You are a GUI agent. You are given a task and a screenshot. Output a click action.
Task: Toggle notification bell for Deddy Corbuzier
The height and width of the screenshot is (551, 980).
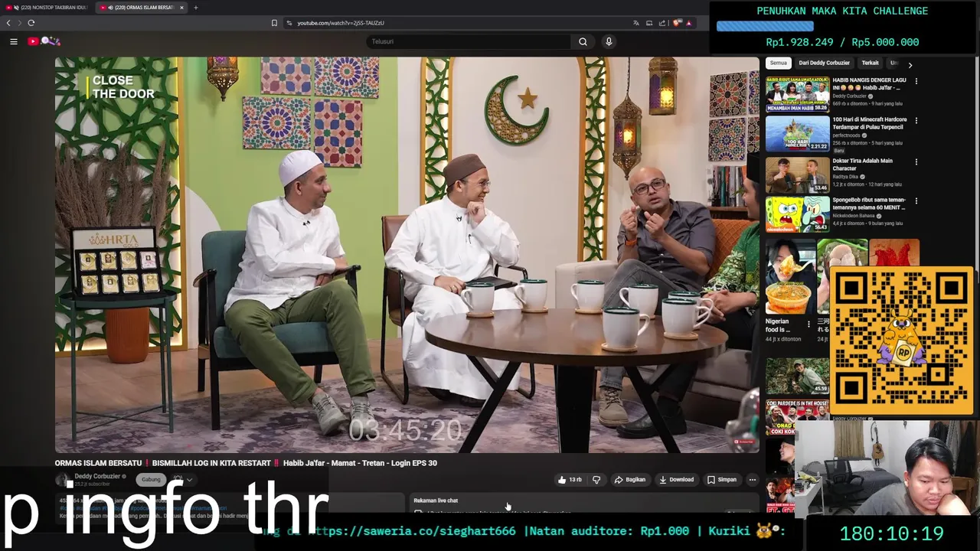[178, 480]
